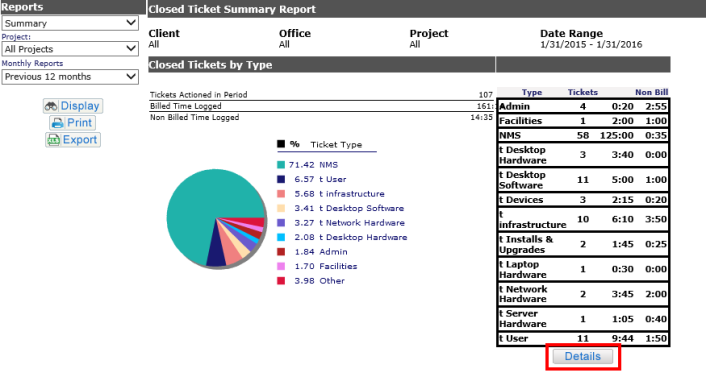Viewport: 706px width, 377px height.
Task: Select the t Desktop Hardware legend label
Action: click(x=363, y=237)
